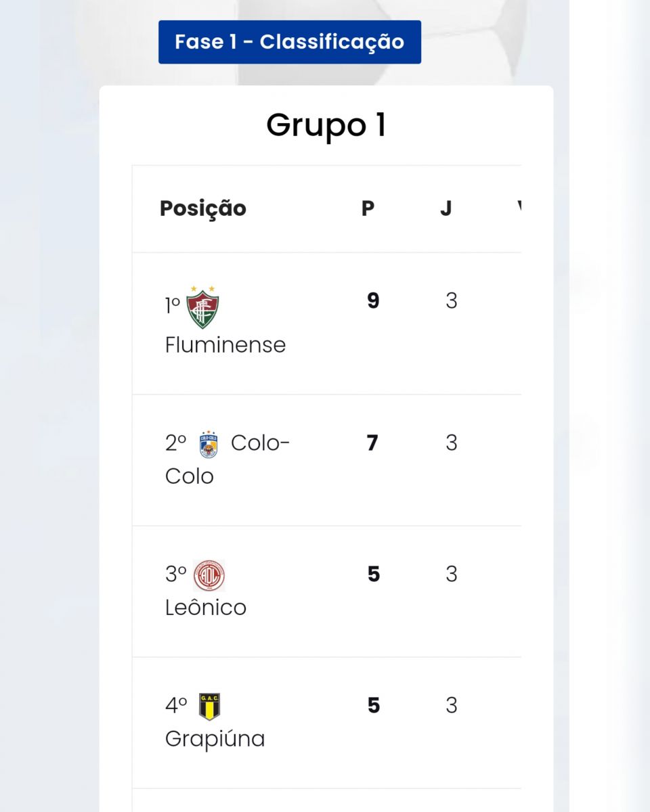Click the Colo-Colo team crest
650x812 pixels.
point(209,444)
